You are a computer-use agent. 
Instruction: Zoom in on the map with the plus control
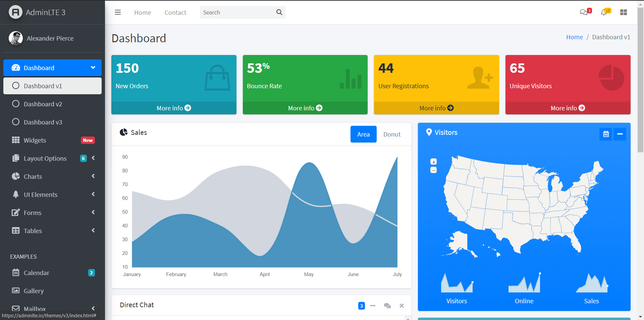433,162
